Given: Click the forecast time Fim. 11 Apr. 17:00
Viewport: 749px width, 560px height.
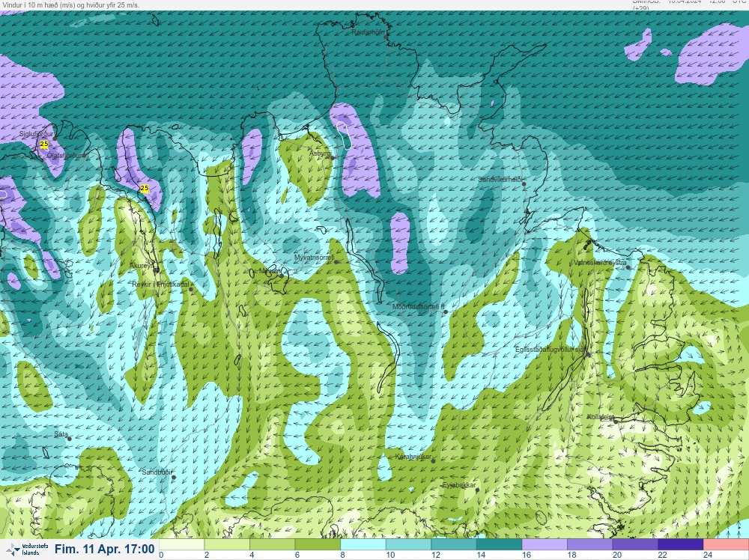Looking at the screenshot, I should click(105, 549).
